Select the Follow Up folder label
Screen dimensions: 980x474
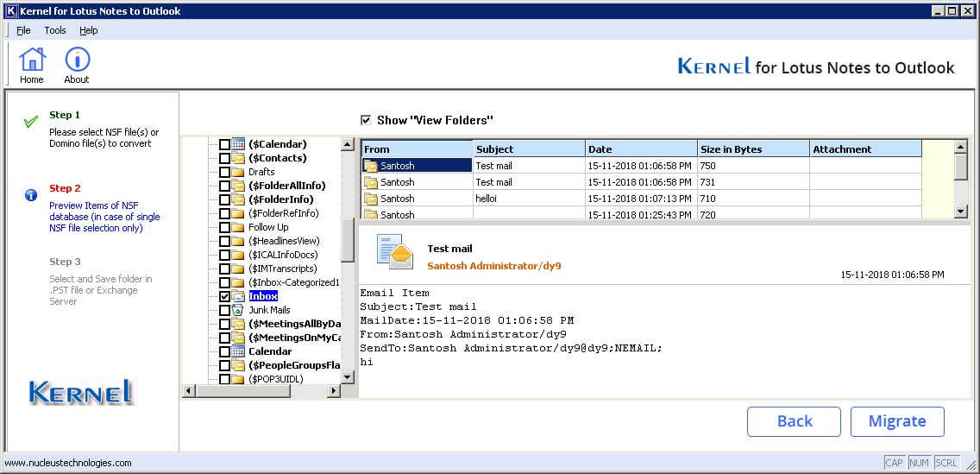269,227
